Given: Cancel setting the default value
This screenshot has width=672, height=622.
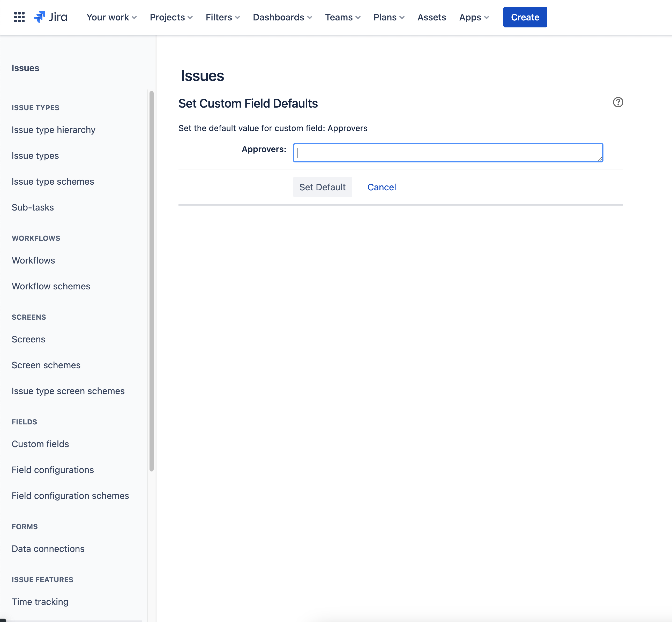Looking at the screenshot, I should [x=382, y=187].
